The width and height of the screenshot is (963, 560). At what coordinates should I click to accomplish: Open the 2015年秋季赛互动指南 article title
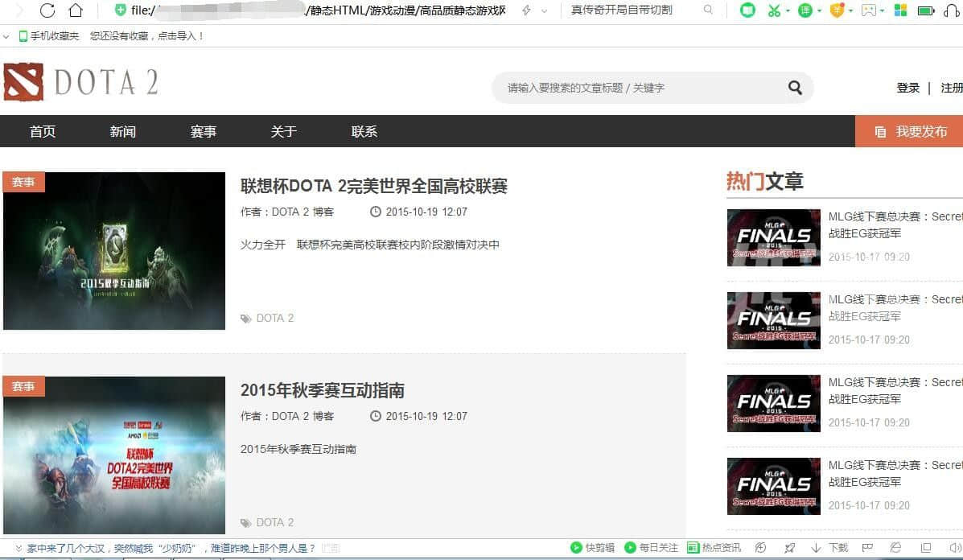point(322,390)
